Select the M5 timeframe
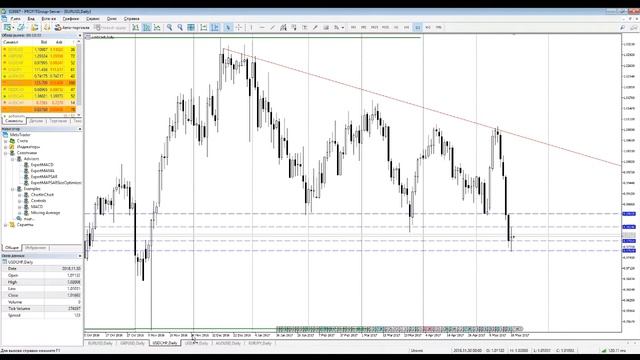This screenshot has width=640, height=360. pyautogui.click(x=364, y=27)
